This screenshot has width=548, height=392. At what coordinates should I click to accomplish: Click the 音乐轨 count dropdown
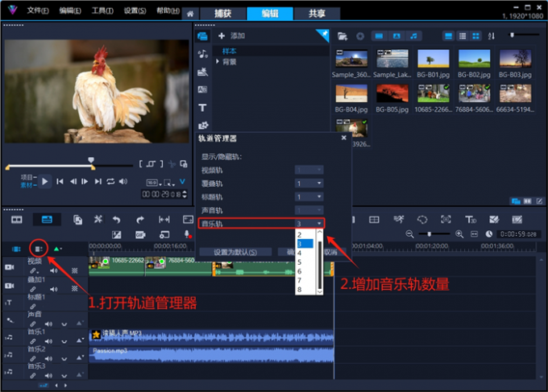coord(309,224)
